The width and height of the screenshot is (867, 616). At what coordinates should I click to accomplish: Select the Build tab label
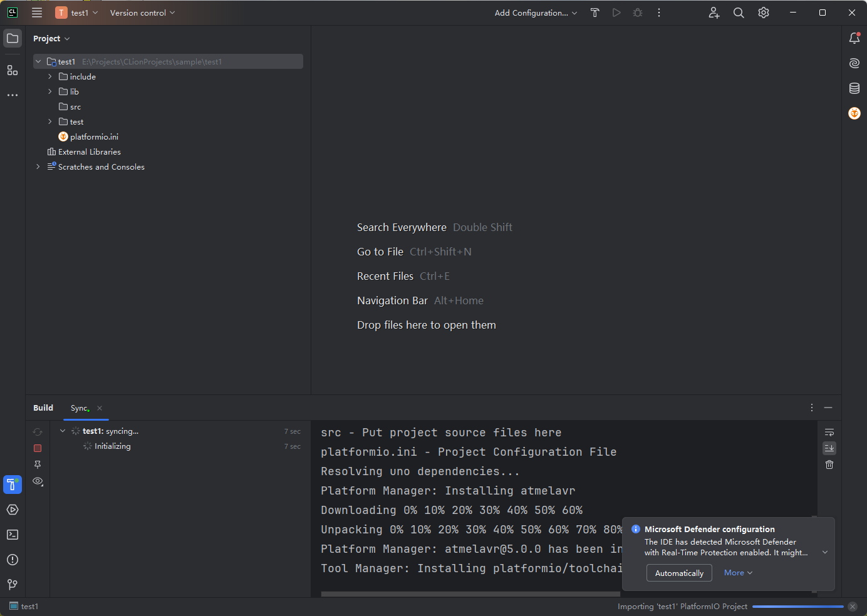tap(43, 408)
